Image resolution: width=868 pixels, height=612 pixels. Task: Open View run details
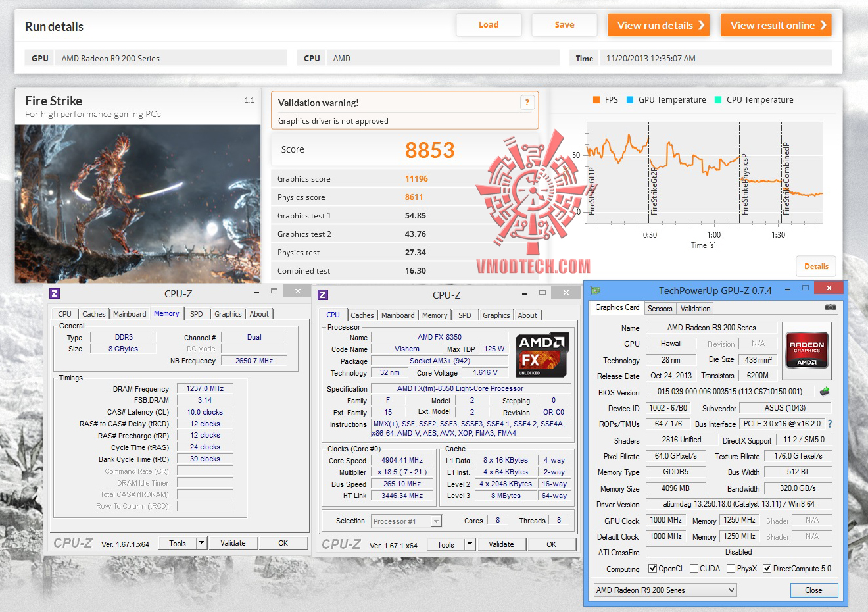tap(659, 25)
